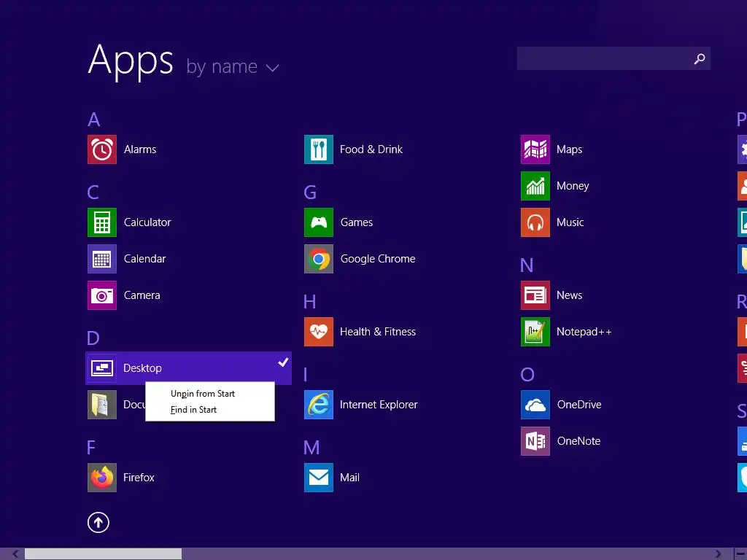This screenshot has height=560, width=747.
Task: Click the 'Internet Explorer' label
Action: [x=379, y=405]
